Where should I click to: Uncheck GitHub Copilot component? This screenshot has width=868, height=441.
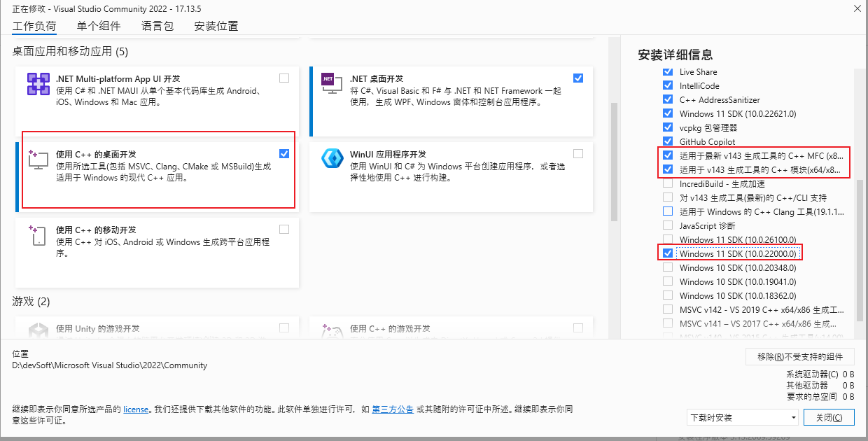click(x=668, y=142)
